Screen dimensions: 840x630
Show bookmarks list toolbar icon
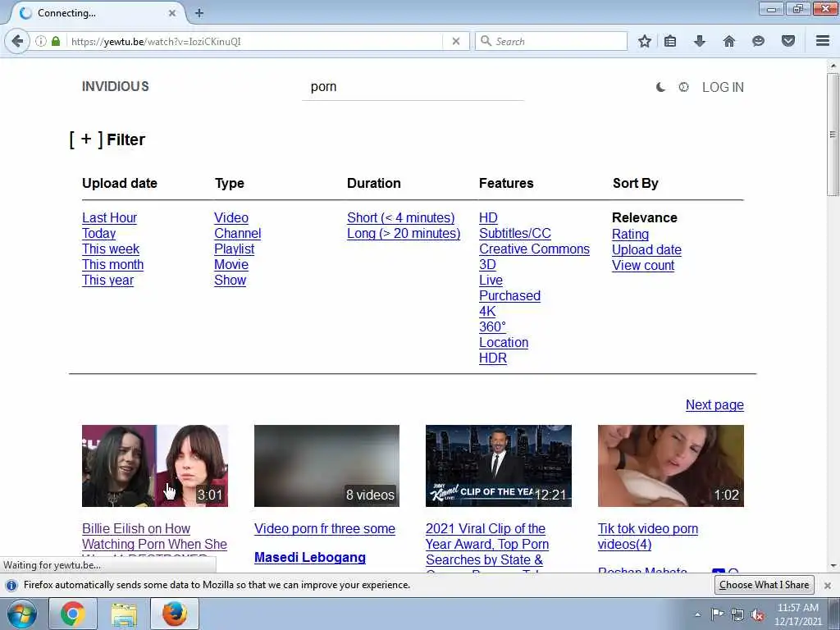tap(670, 41)
